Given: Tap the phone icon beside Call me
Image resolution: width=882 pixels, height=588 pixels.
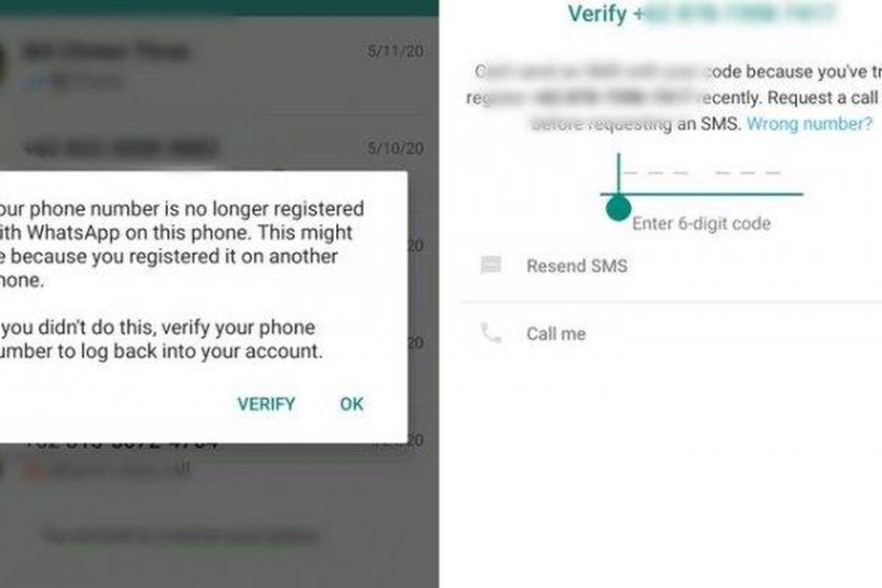Looking at the screenshot, I should pyautogui.click(x=491, y=333).
